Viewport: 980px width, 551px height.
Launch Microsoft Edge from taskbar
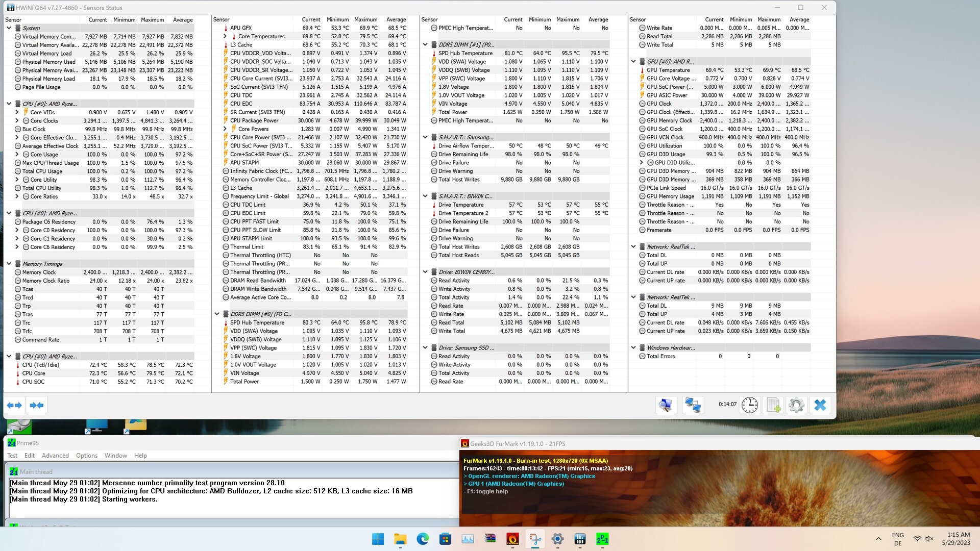(423, 539)
